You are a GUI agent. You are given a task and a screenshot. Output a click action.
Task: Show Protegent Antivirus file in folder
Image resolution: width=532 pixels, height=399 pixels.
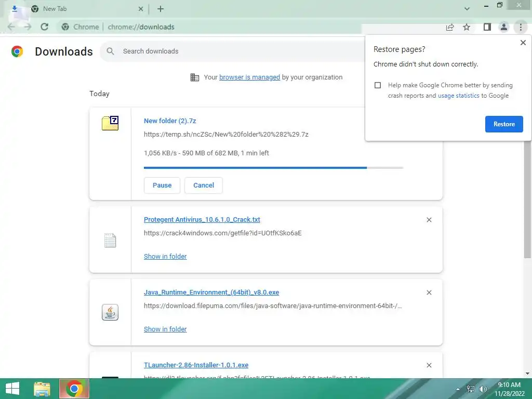pyautogui.click(x=165, y=257)
